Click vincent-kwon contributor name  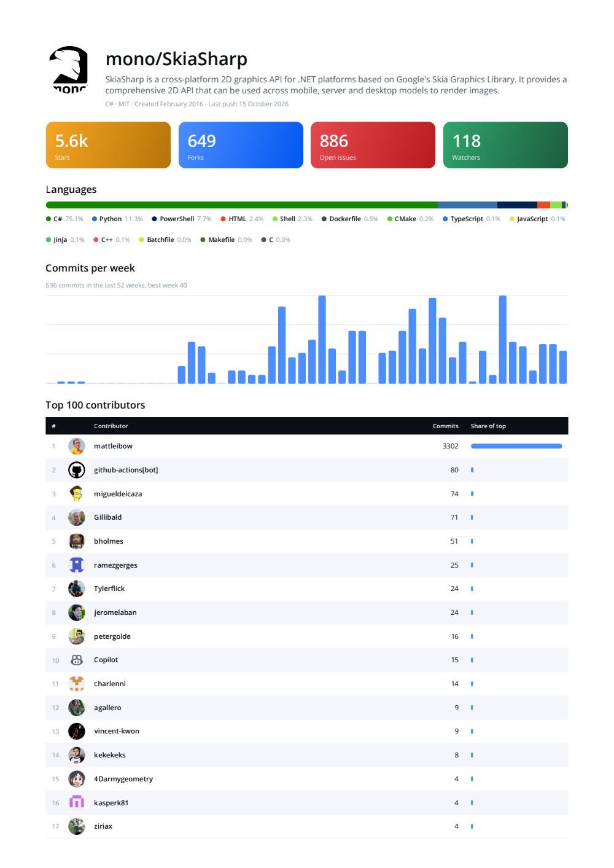click(x=117, y=731)
